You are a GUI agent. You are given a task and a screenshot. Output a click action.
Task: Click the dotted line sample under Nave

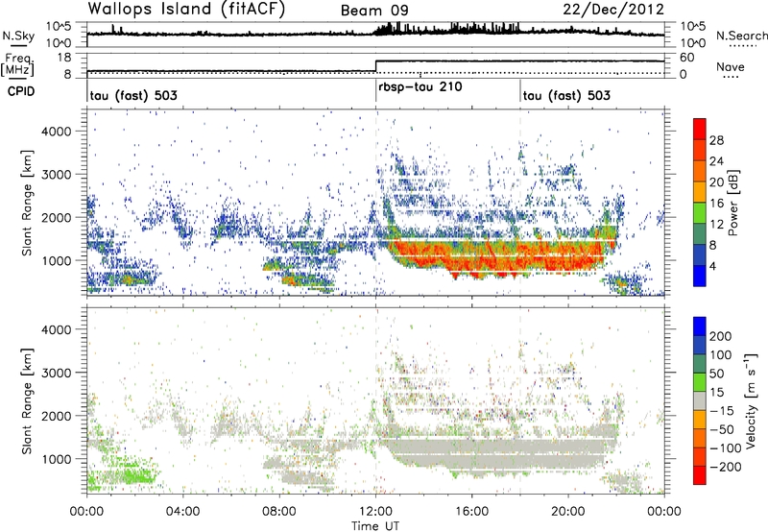click(731, 78)
